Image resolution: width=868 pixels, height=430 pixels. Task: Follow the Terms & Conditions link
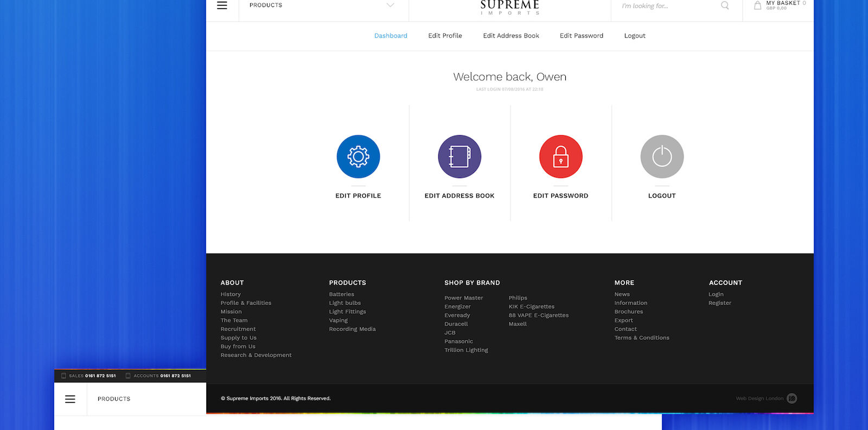point(642,338)
